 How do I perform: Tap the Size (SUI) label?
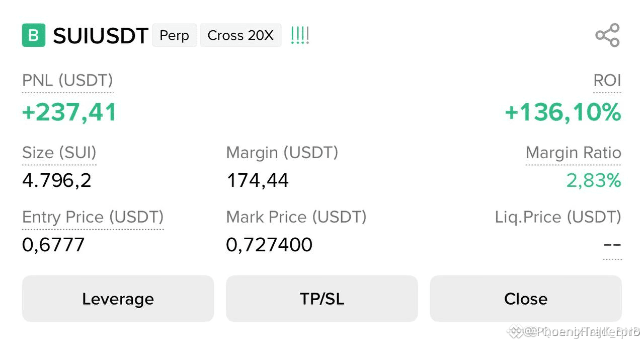(x=59, y=153)
